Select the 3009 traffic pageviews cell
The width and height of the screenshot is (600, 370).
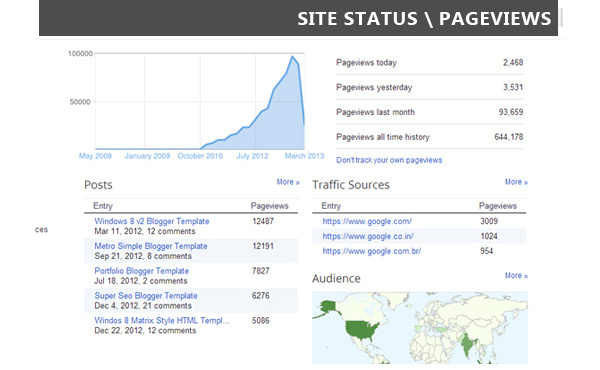[489, 221]
